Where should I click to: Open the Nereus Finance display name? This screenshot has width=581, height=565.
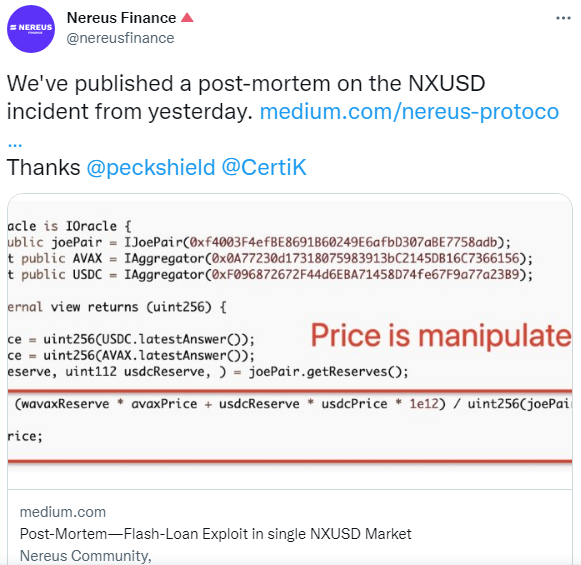(x=122, y=18)
